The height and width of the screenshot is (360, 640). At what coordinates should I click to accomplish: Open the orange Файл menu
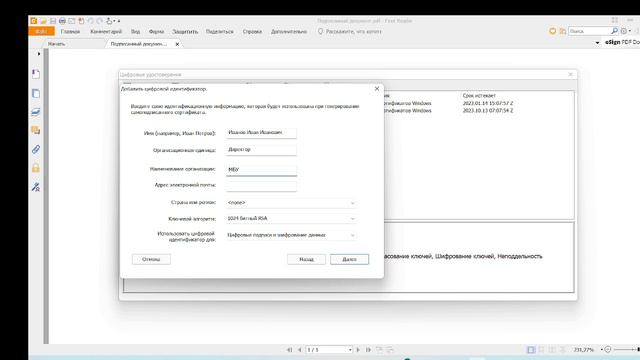coord(41,31)
